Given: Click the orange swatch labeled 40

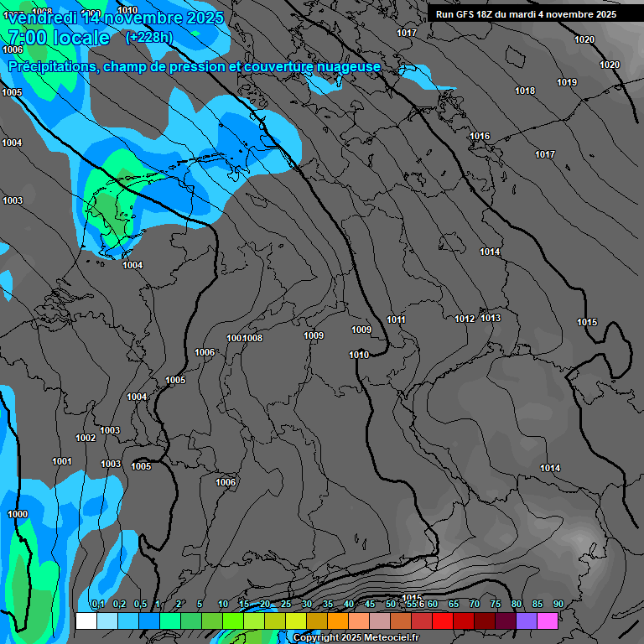Looking at the screenshot, I should coord(337,621).
